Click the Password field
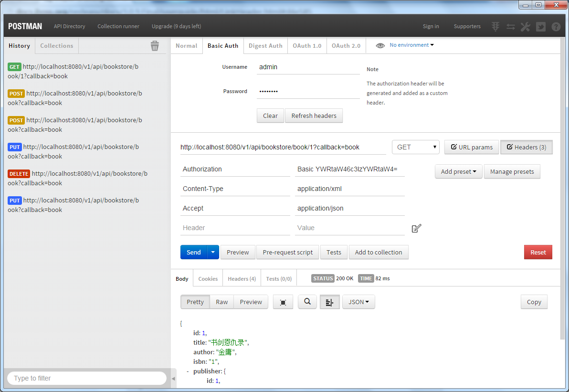The image size is (569, 392). coord(308,92)
